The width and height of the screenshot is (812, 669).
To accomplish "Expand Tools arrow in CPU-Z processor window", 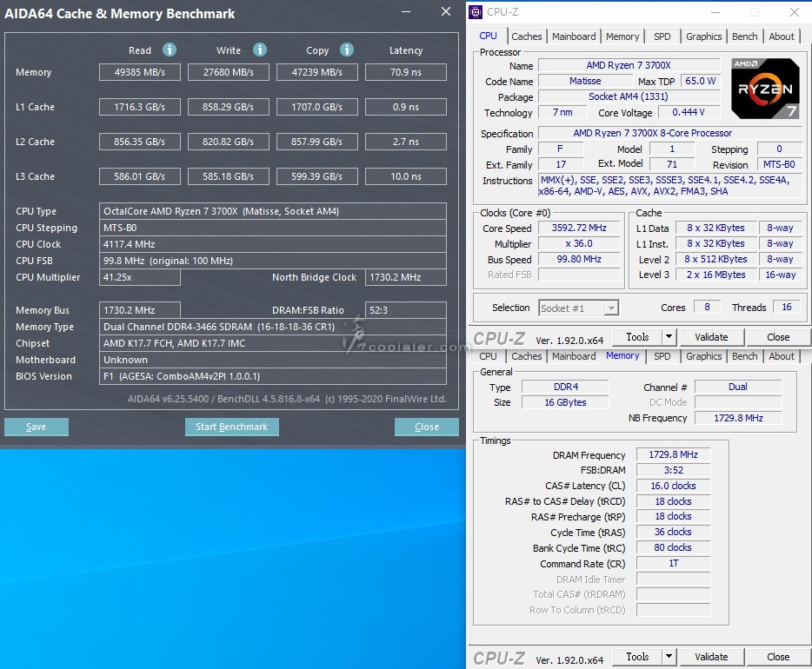I will click(669, 337).
